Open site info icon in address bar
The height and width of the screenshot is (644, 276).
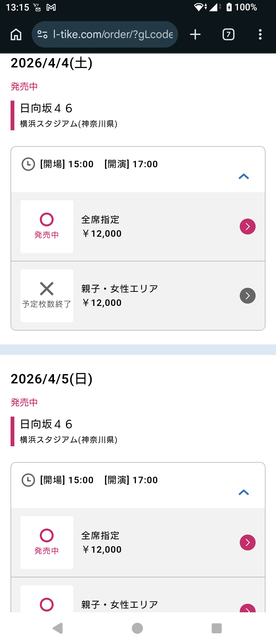[x=42, y=34]
